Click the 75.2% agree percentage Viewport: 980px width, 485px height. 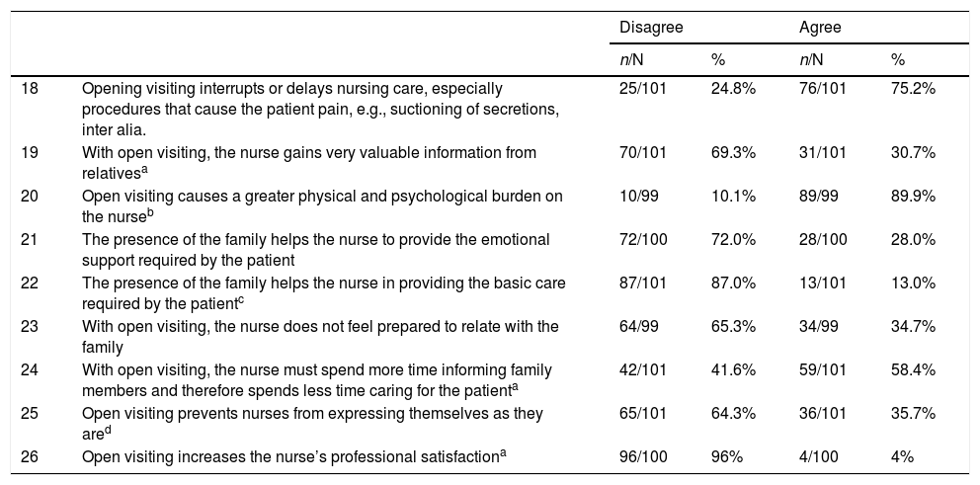coord(914,87)
